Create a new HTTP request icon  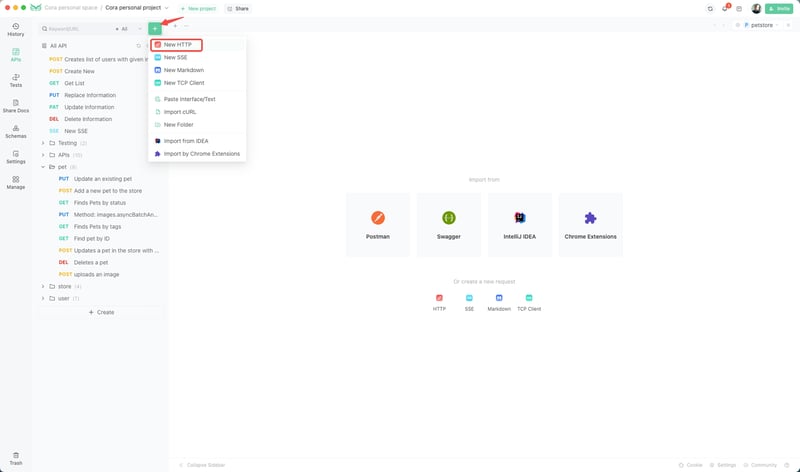point(439,298)
